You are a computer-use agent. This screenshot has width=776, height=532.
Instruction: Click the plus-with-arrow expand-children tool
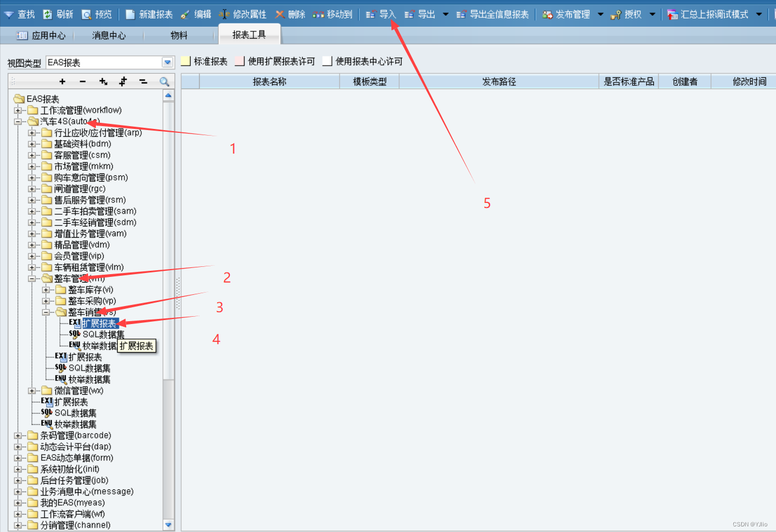pyautogui.click(x=103, y=82)
